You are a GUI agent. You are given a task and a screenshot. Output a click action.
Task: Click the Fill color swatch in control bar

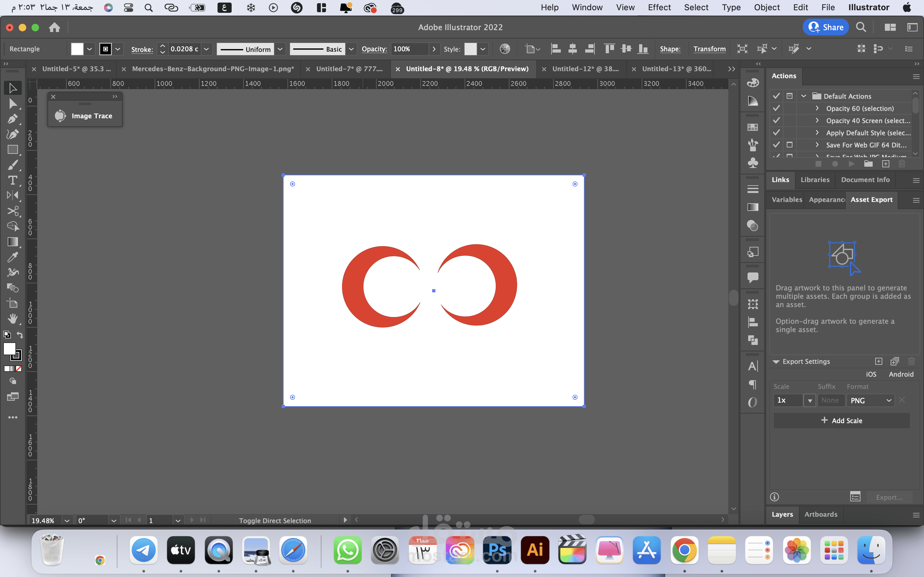click(77, 49)
